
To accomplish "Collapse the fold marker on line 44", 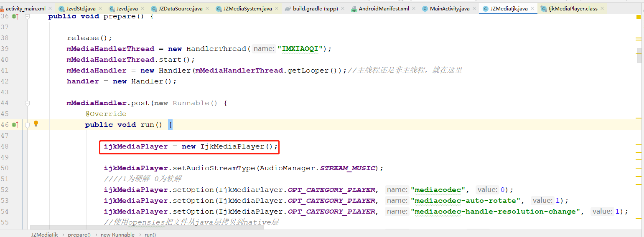I will pyautogui.click(x=27, y=103).
